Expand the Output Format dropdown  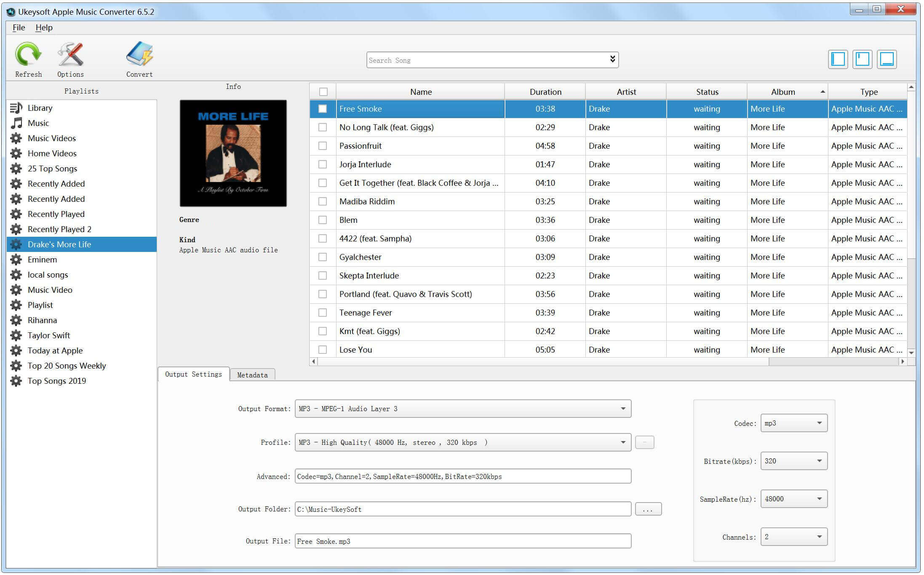coord(622,408)
